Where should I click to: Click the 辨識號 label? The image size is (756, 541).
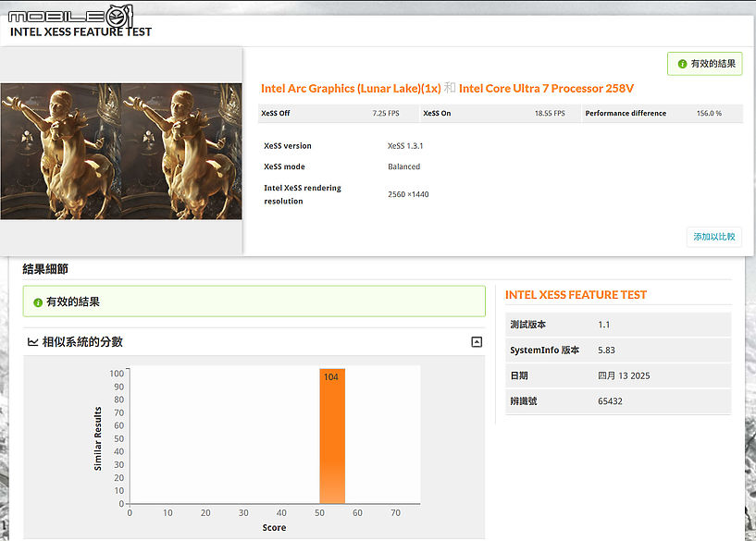524,401
